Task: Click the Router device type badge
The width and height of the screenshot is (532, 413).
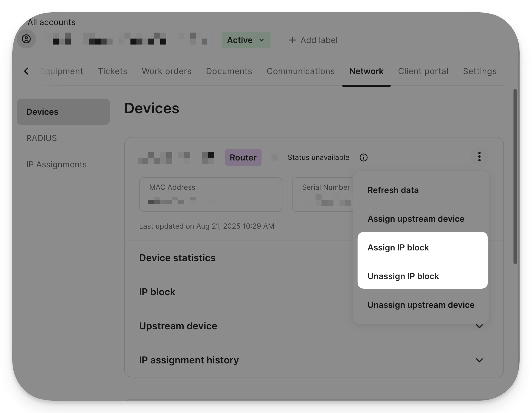Action: (x=243, y=157)
